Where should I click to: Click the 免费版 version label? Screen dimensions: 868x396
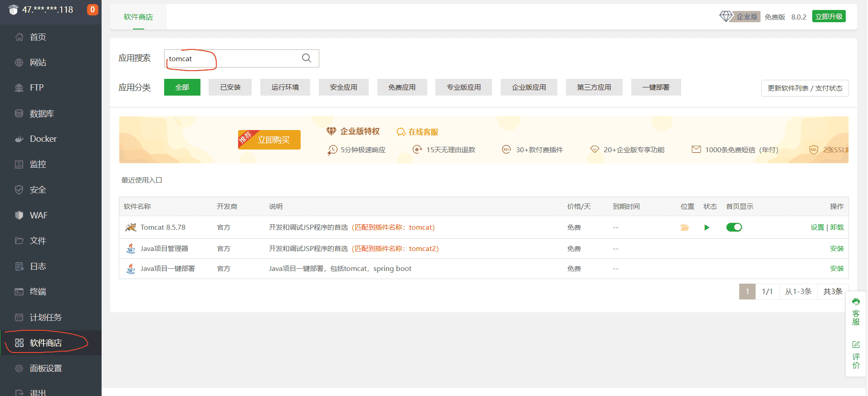tap(775, 17)
